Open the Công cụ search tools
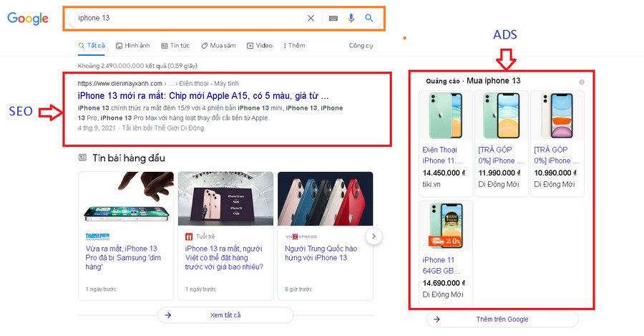Image resolution: width=644 pixels, height=336 pixels. (361, 45)
